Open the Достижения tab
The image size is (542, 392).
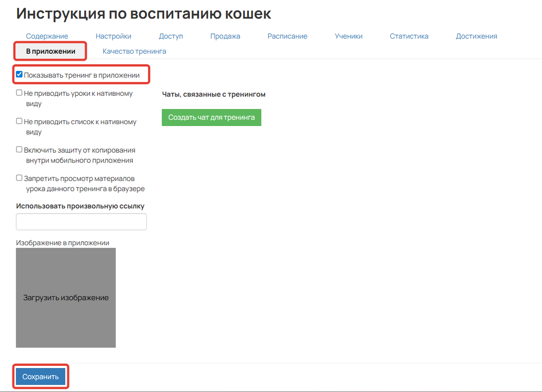[476, 36]
